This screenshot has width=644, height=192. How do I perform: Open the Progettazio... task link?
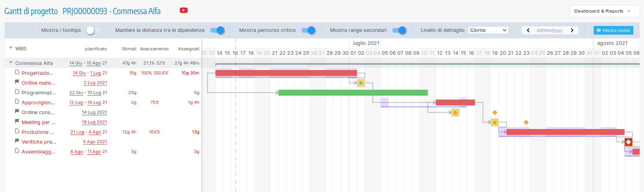click(37, 73)
